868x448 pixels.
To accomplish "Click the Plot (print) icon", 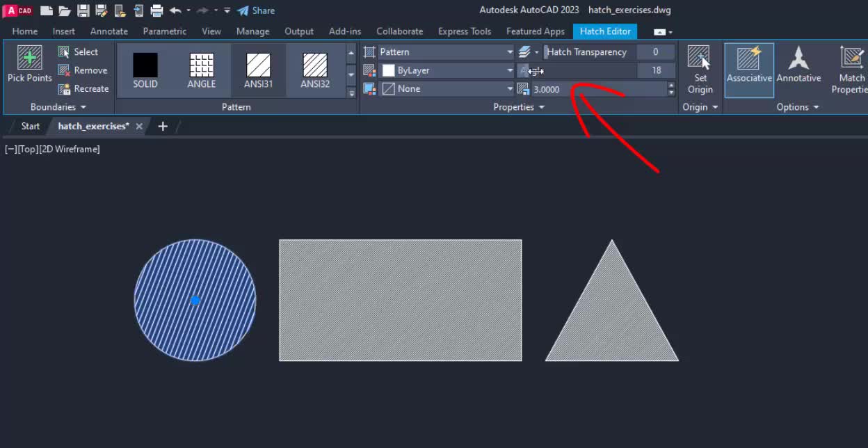I will pos(158,10).
